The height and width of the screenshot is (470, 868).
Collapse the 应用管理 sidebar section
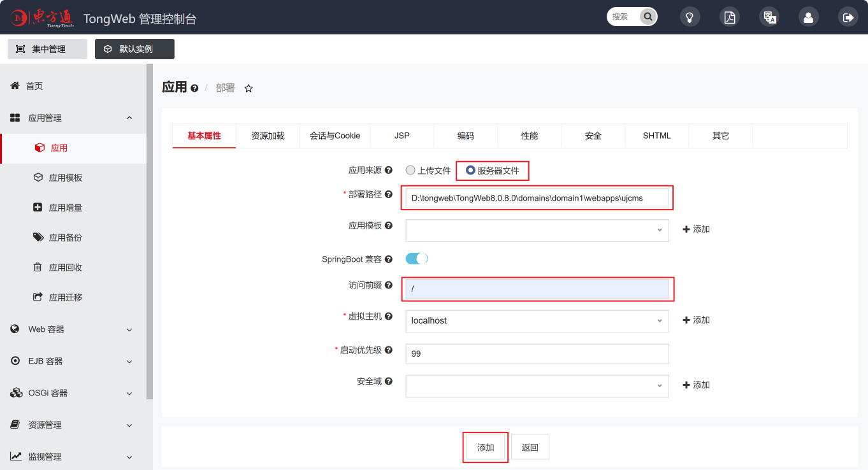[129, 118]
